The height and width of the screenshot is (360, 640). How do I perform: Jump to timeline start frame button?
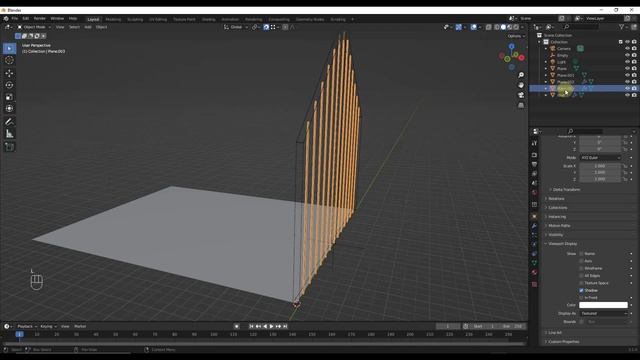(x=251, y=327)
